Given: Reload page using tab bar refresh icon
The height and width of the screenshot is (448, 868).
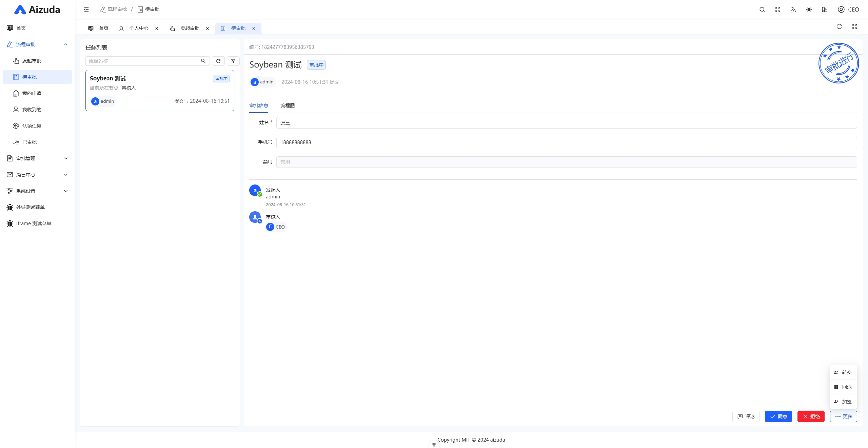Looking at the screenshot, I should click(839, 27).
